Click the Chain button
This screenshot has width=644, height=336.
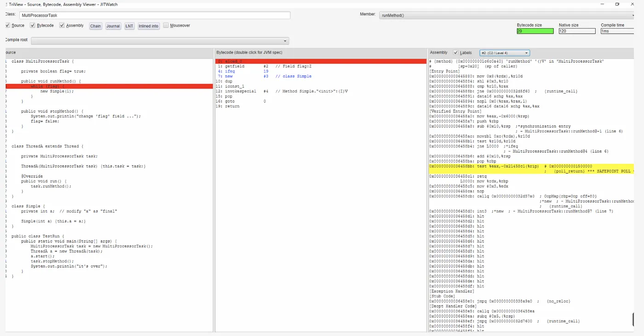(x=96, y=26)
